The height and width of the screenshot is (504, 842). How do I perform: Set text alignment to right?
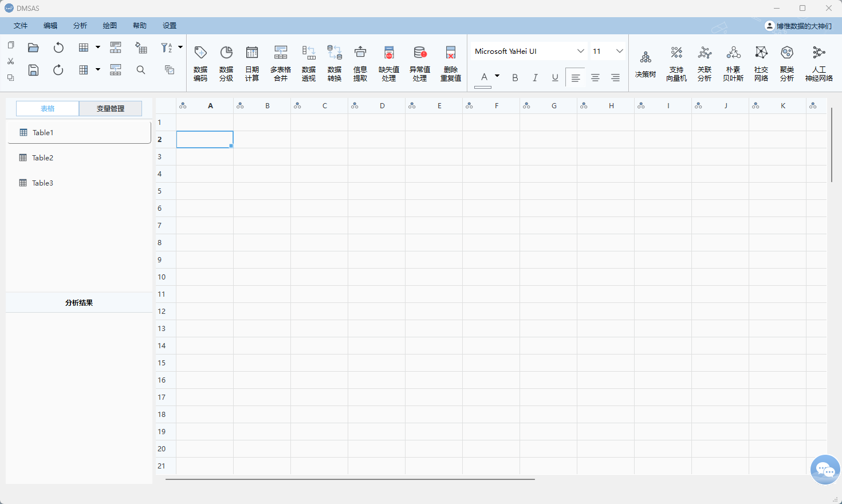615,77
